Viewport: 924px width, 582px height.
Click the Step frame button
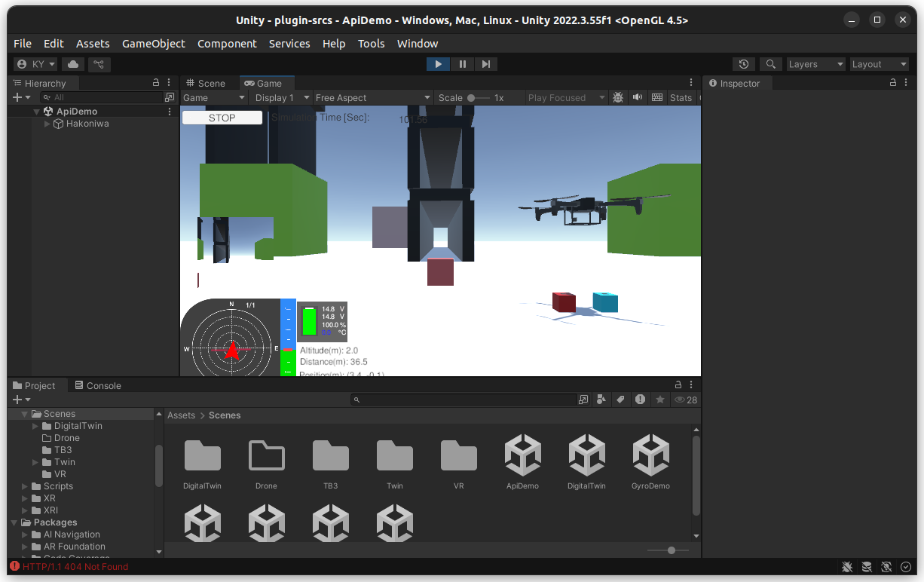[x=486, y=64]
